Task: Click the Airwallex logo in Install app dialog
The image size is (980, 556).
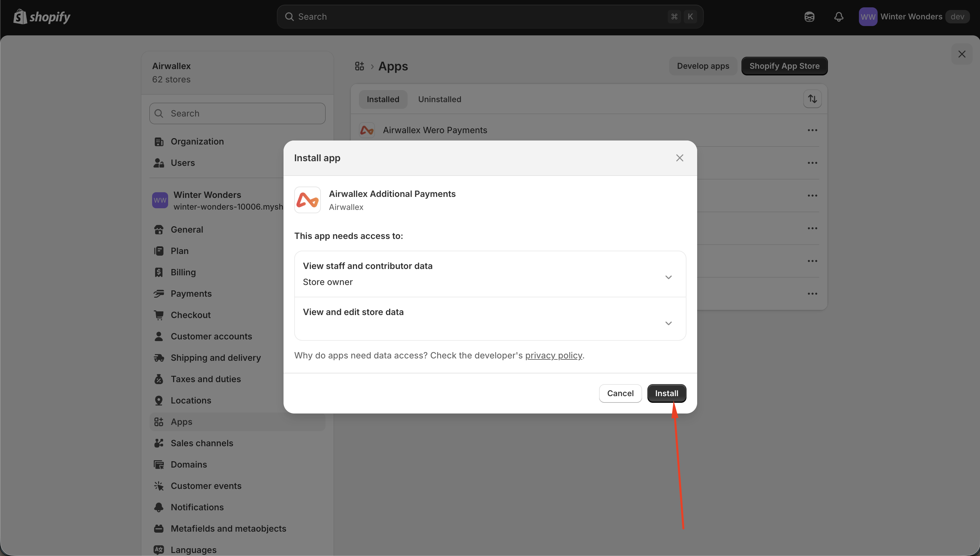Action: pos(307,200)
